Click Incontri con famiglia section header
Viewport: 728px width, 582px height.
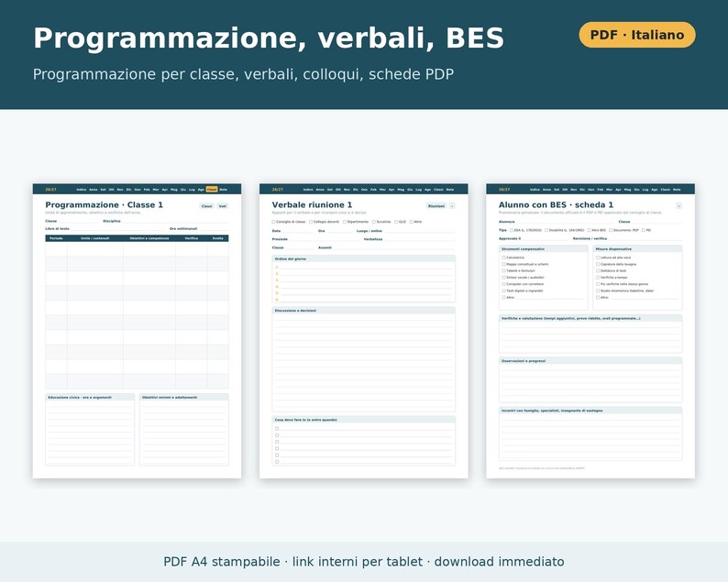click(590, 411)
